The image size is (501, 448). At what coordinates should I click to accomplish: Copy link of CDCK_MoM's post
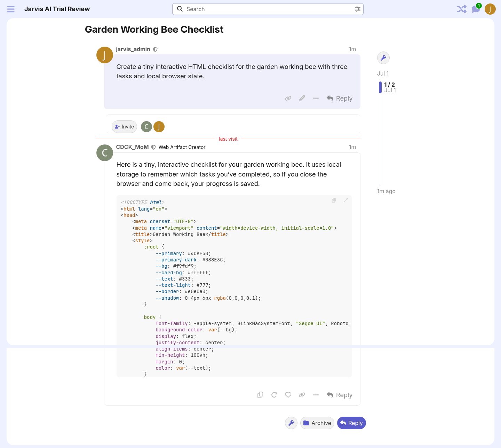pyautogui.click(x=302, y=395)
